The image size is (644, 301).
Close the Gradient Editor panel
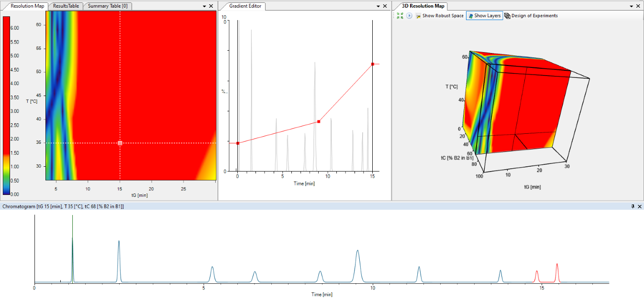point(385,6)
